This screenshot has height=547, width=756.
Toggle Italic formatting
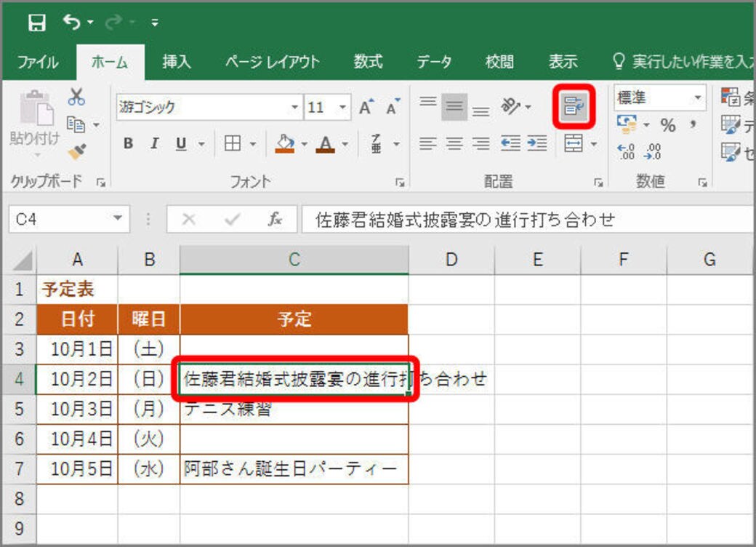coord(154,143)
